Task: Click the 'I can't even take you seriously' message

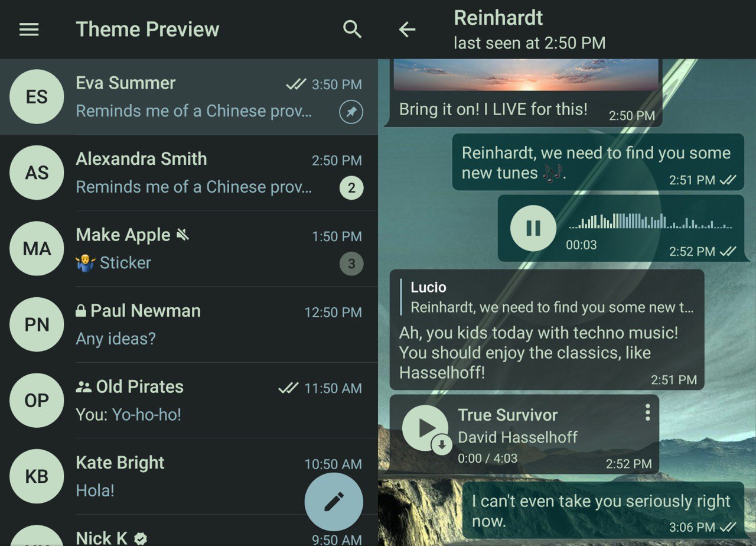Action: tap(603, 511)
